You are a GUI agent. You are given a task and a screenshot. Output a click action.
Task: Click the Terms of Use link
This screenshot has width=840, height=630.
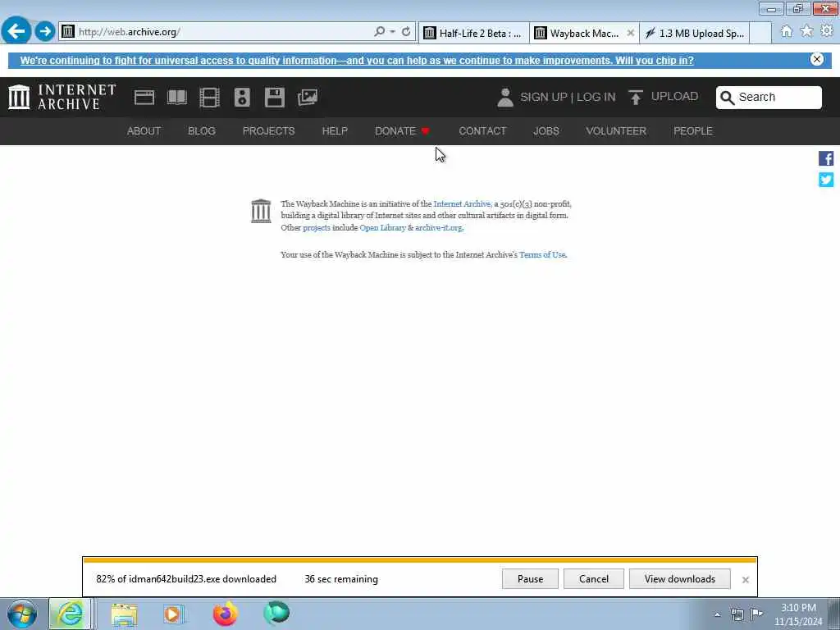point(542,255)
